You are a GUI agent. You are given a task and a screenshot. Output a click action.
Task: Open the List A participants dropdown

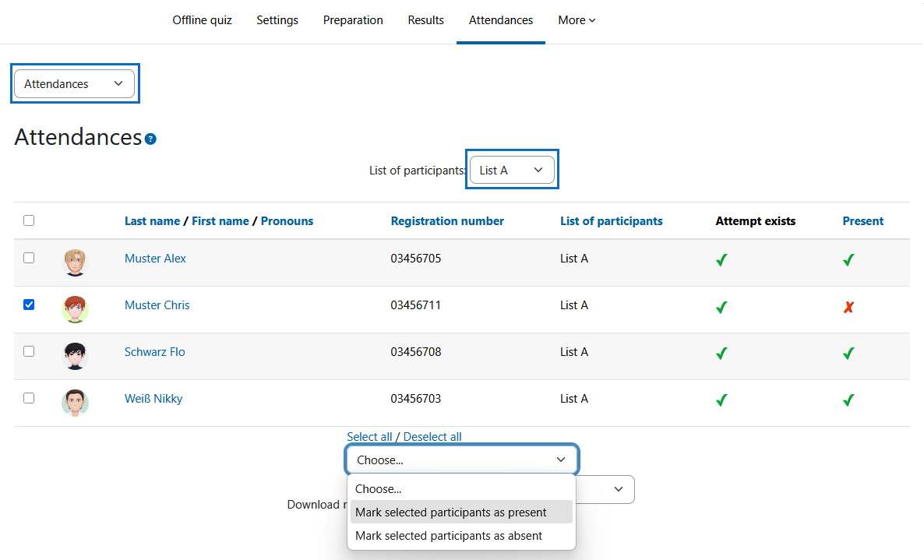click(512, 170)
